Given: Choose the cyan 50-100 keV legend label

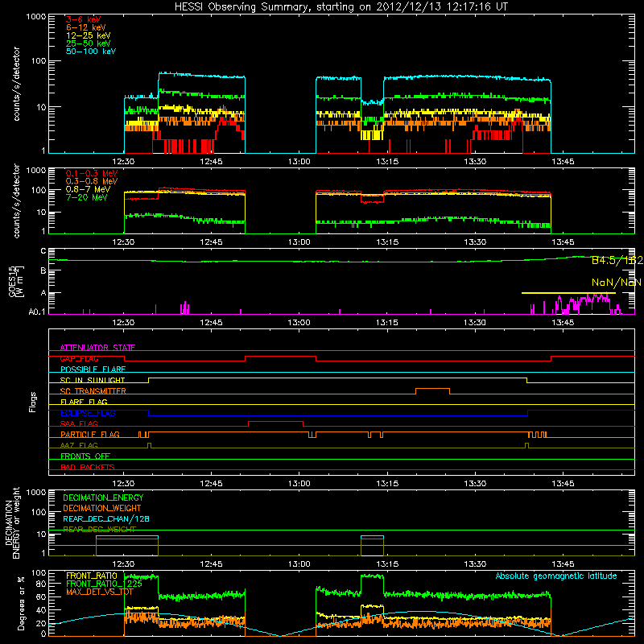Looking at the screenshot, I should click(91, 52).
